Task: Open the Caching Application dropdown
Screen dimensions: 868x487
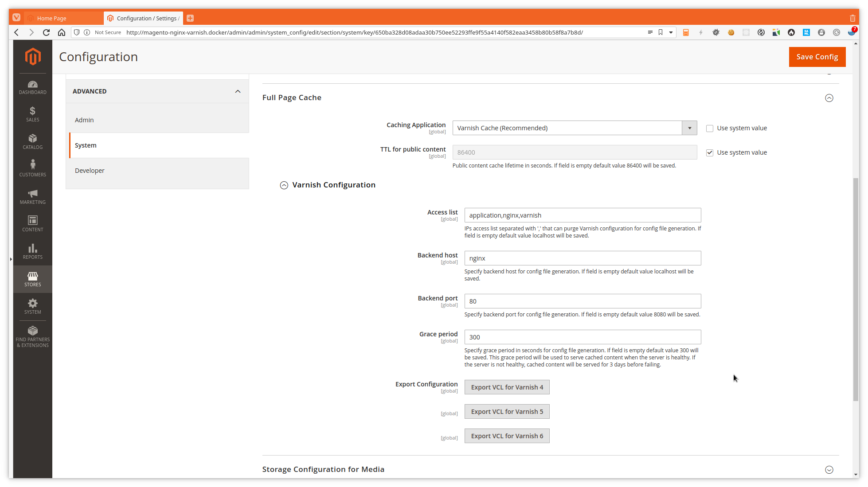Action: (689, 128)
